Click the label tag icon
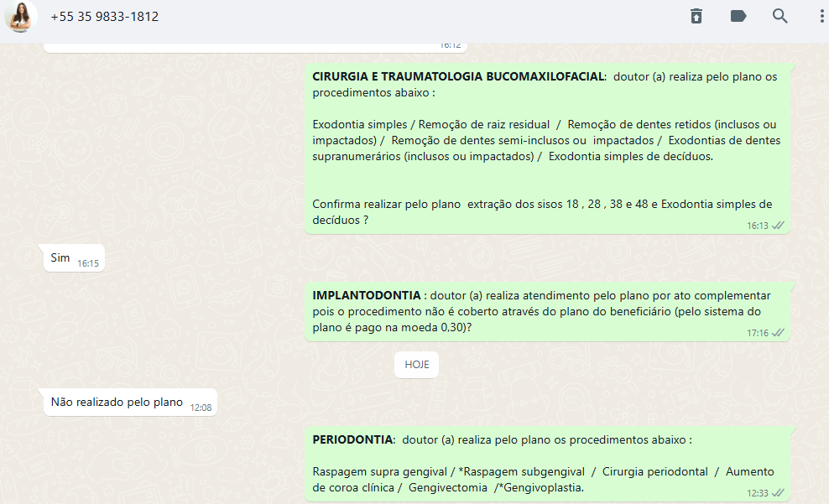 click(738, 17)
